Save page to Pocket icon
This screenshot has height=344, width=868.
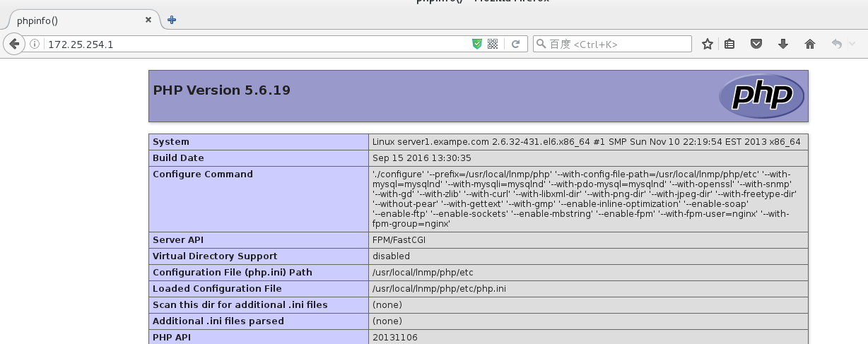click(x=756, y=44)
